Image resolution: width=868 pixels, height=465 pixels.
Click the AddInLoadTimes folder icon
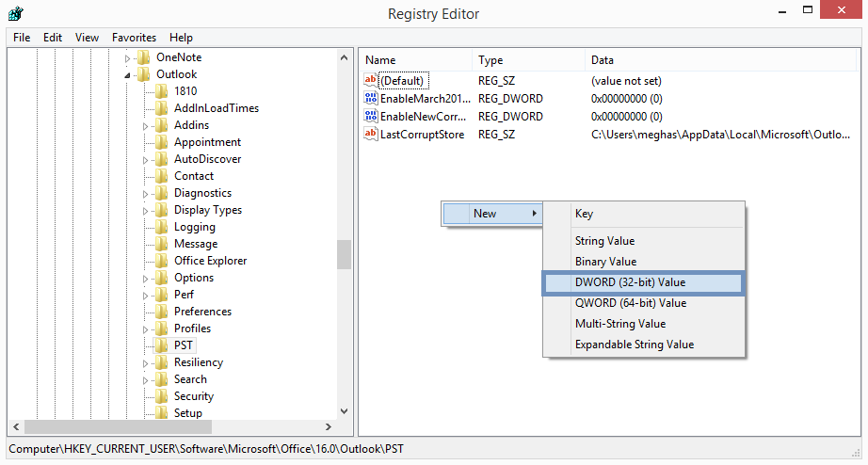click(161, 108)
